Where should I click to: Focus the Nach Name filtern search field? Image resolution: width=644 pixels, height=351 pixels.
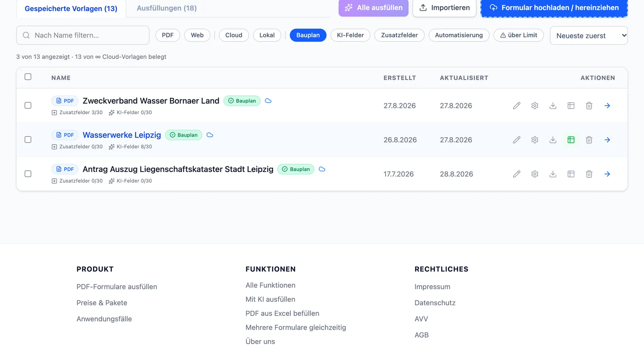click(x=83, y=35)
